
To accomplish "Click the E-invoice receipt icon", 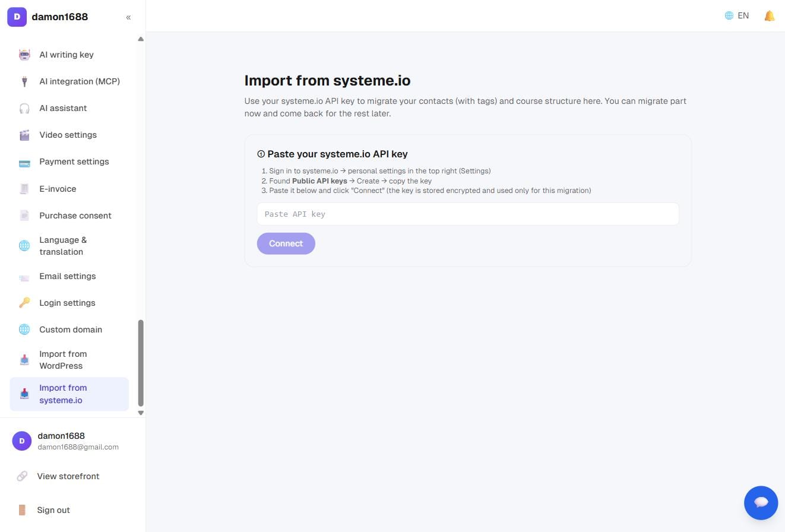I will point(24,189).
